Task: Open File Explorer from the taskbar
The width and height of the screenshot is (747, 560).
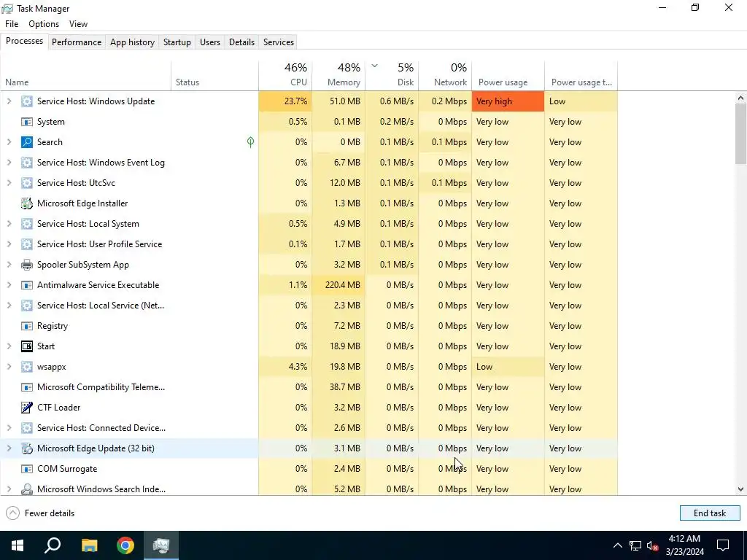Action: point(89,545)
